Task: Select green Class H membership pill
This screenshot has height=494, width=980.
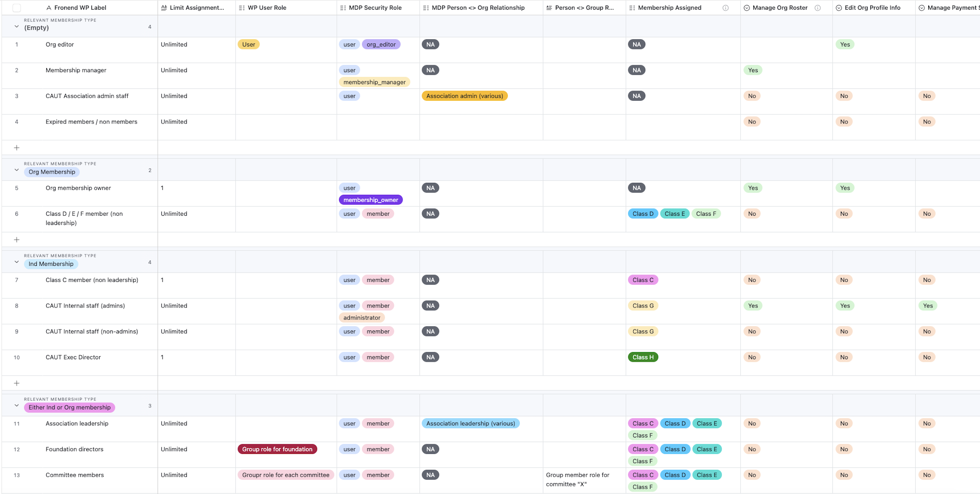Action: (x=642, y=357)
